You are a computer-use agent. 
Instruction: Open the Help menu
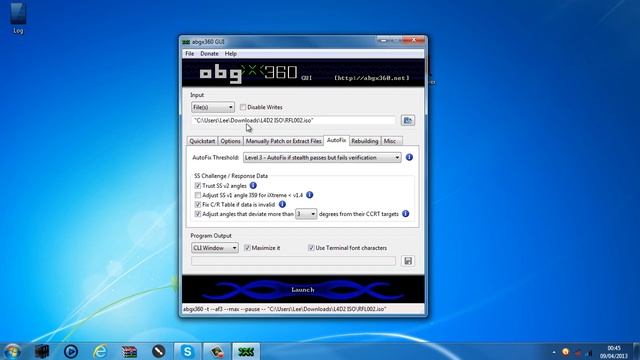pos(230,53)
